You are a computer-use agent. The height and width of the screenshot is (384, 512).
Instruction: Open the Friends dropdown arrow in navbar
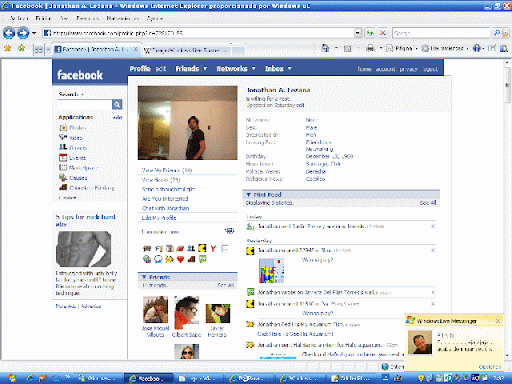point(205,68)
